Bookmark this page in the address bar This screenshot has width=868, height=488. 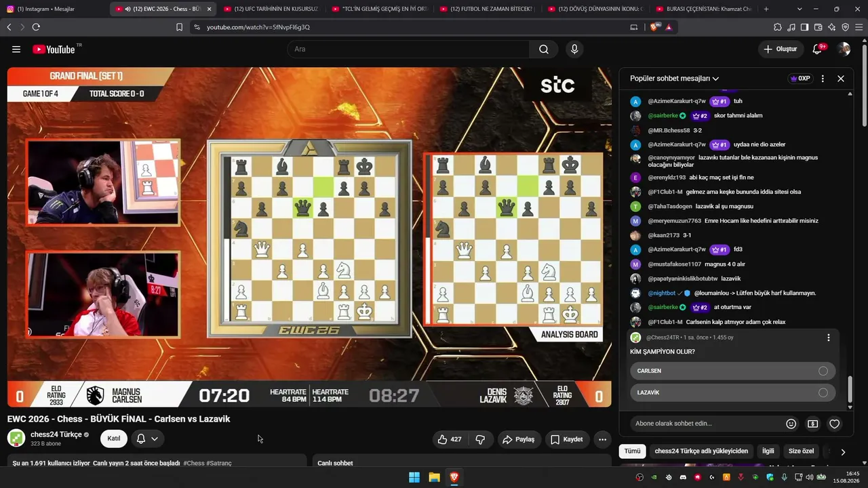pyautogui.click(x=179, y=27)
